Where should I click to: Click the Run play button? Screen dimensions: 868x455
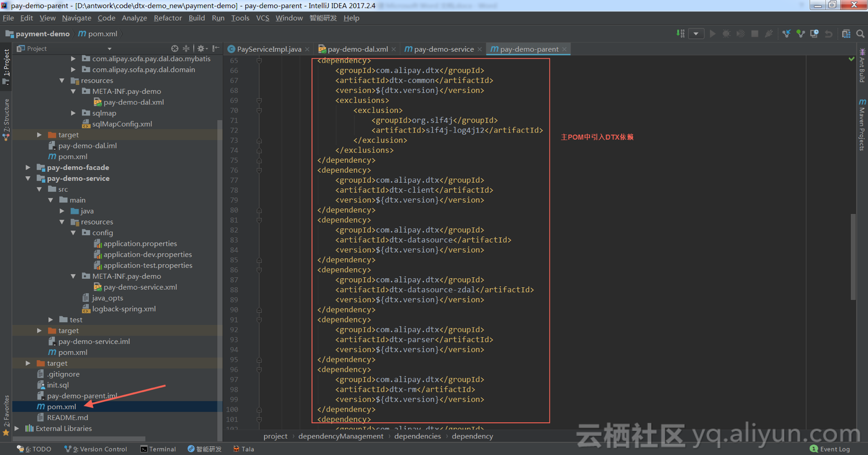coord(712,34)
